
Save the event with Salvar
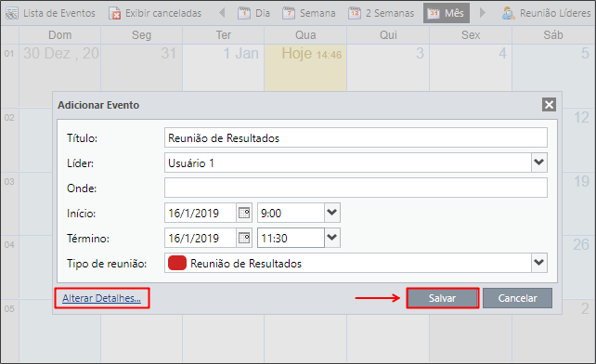point(443,298)
